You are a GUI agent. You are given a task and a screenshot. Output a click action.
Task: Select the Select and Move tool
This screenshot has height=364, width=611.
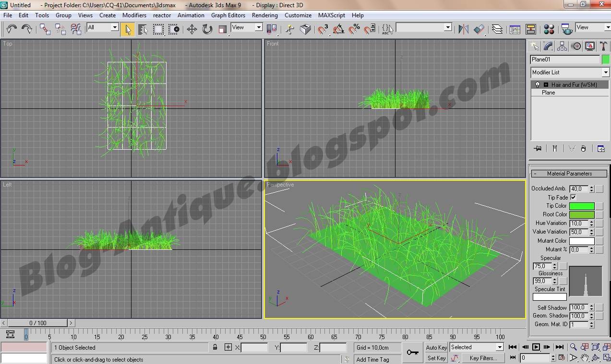192,29
